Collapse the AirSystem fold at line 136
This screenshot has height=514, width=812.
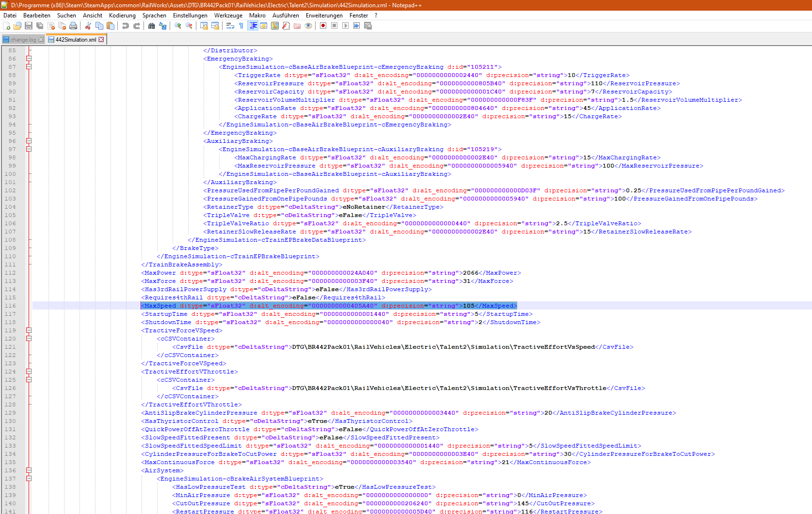coord(29,470)
